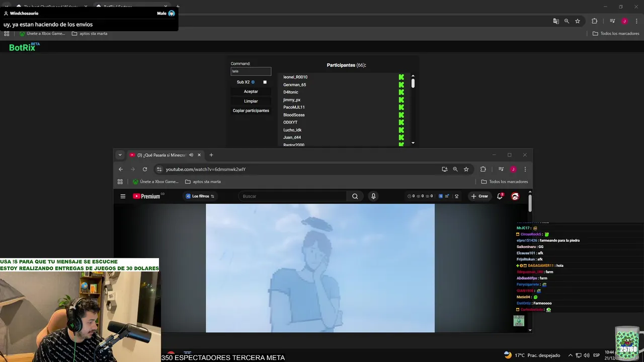Open extensions puzzle icon in the YouTube window
Image resolution: width=644 pixels, height=362 pixels.
click(x=483, y=169)
